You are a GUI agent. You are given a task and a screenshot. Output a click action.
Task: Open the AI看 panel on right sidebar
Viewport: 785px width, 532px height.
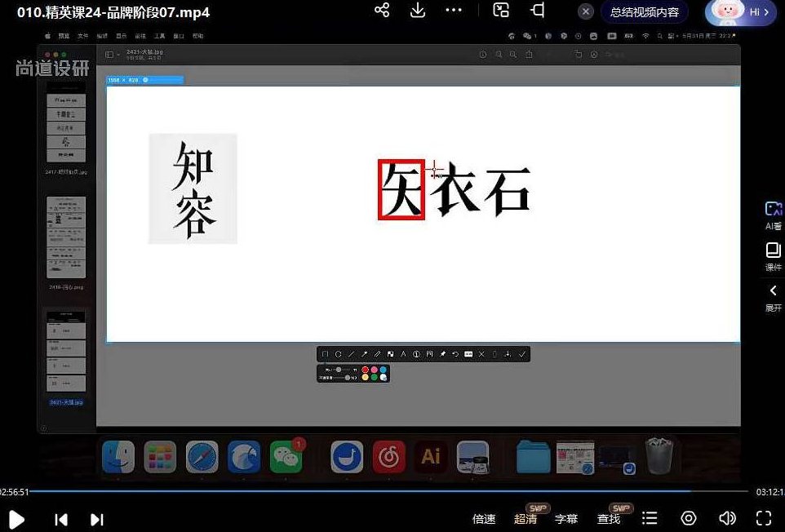(x=770, y=214)
